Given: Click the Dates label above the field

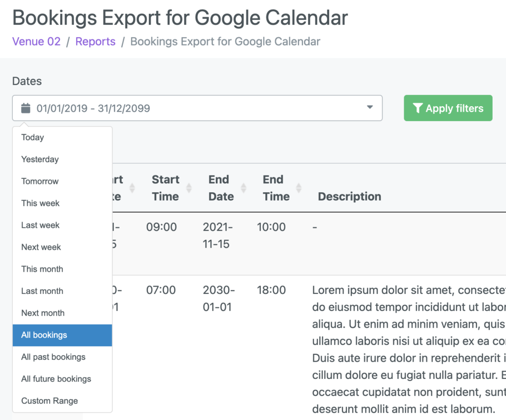Looking at the screenshot, I should pyautogui.click(x=27, y=81).
